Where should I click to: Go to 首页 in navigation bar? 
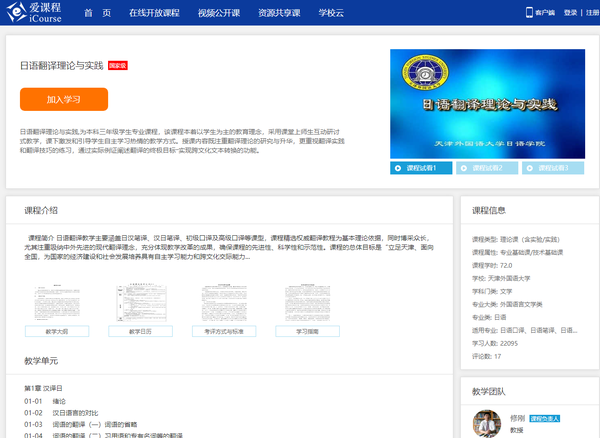click(x=97, y=13)
